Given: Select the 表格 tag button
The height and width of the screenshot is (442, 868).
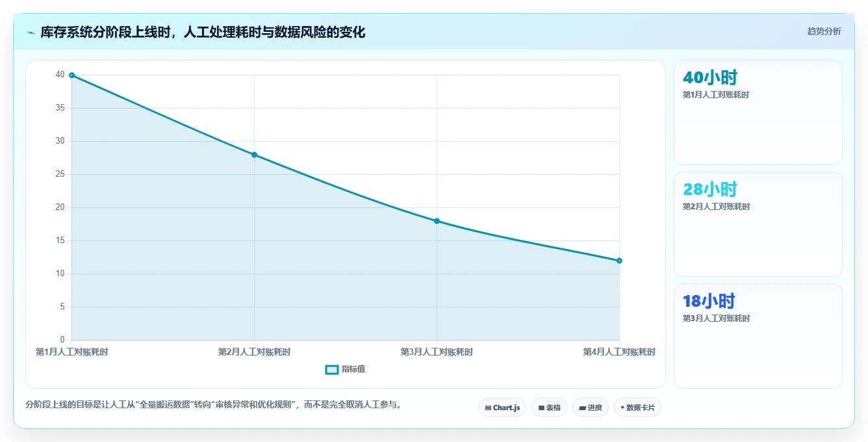Looking at the screenshot, I should click(x=549, y=408).
